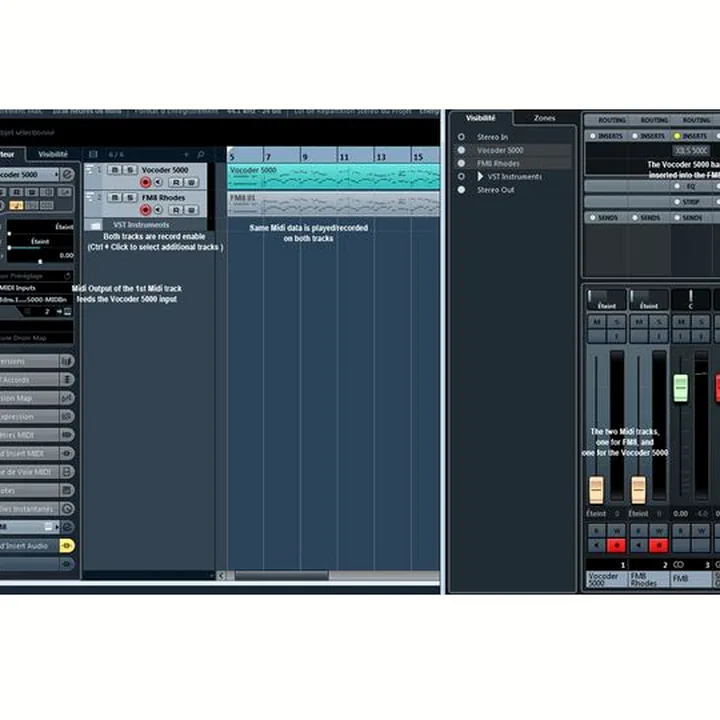
Task: Click red record button on mixer channel 2
Action: click(658, 545)
